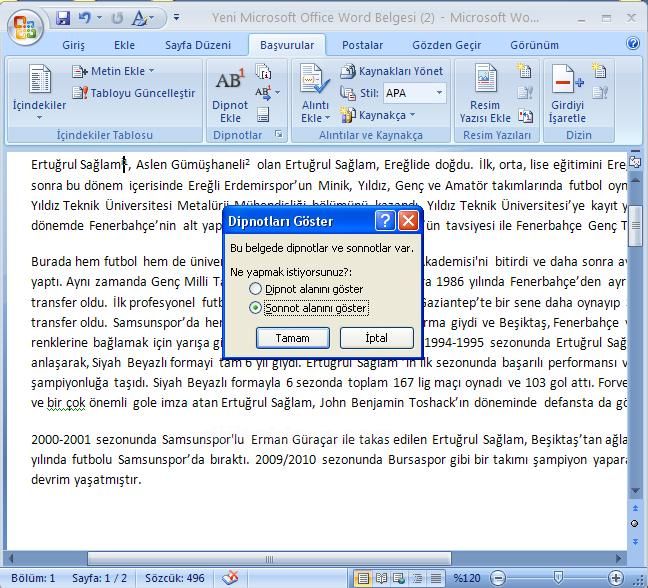Expand the Undo history dropdown arrow
648x588 pixels.
tap(99, 18)
